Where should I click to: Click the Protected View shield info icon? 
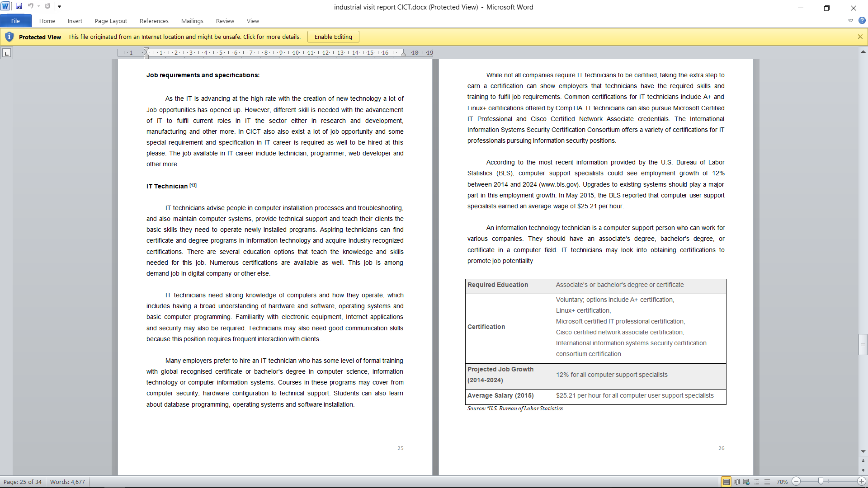[9, 37]
